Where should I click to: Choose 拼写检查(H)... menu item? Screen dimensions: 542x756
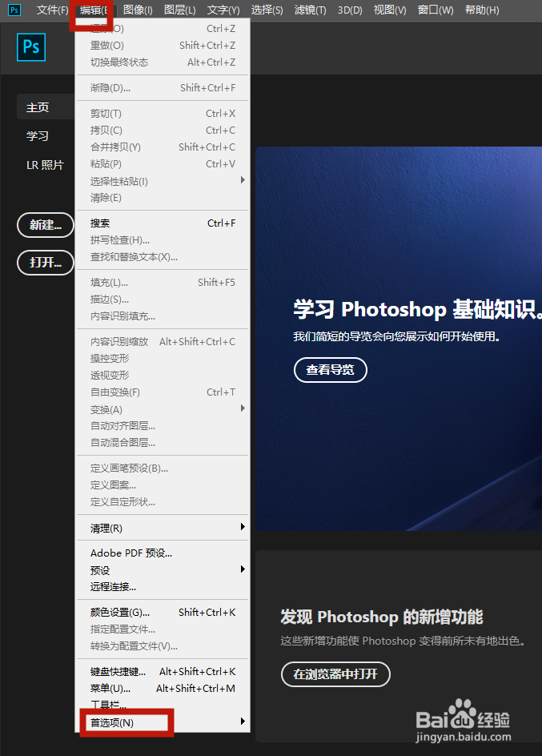pos(163,240)
